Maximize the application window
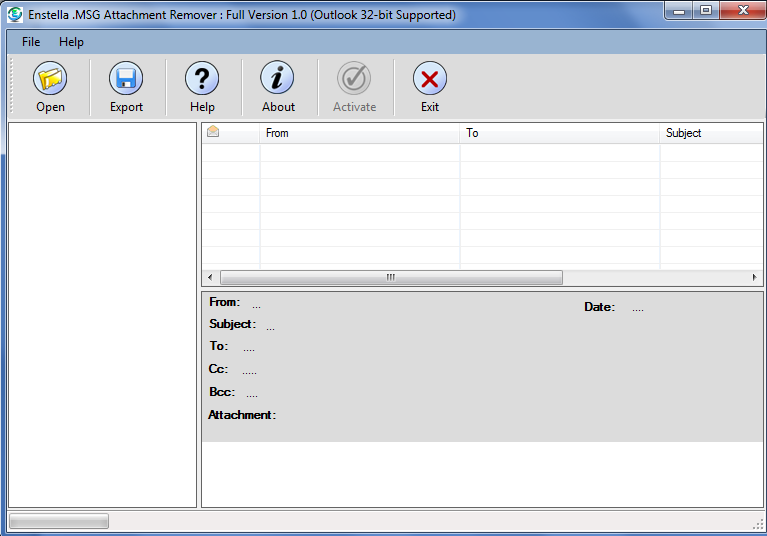767x536 pixels. [x=706, y=11]
